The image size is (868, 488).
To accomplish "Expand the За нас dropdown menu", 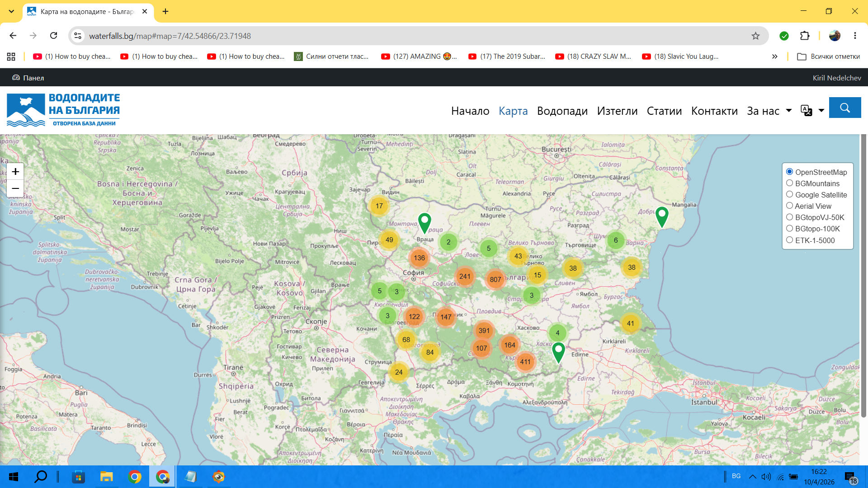I will [769, 111].
